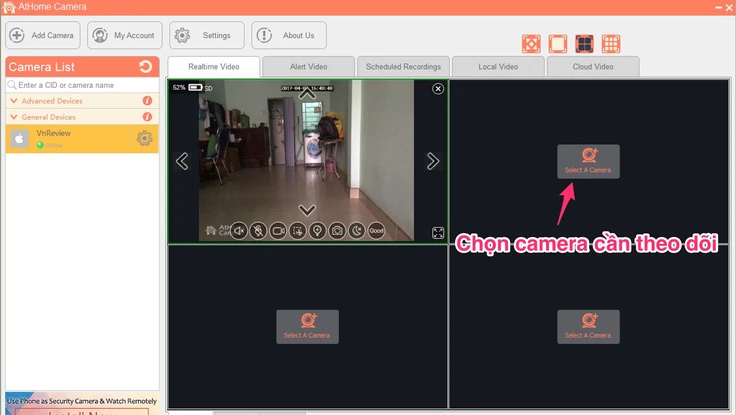Viewport: 736px width, 415px height.
Task: Open the Cloud Video tab
Action: [x=593, y=67]
